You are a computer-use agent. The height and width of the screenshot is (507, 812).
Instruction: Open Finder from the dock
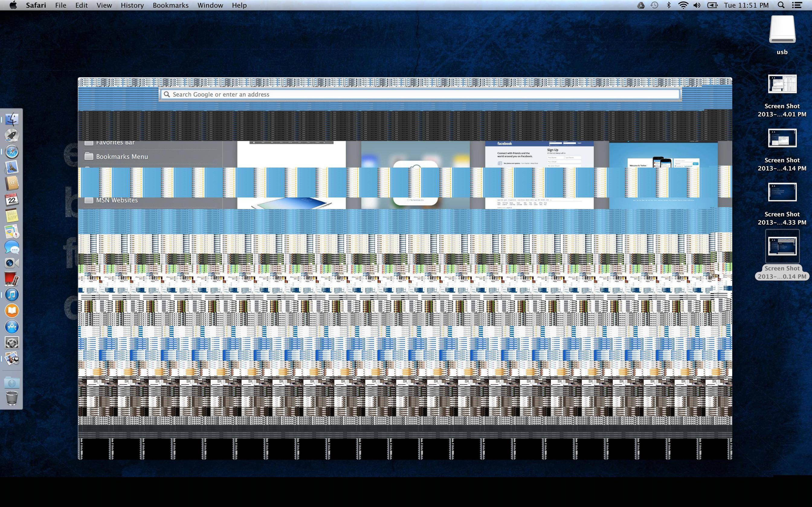click(x=12, y=119)
